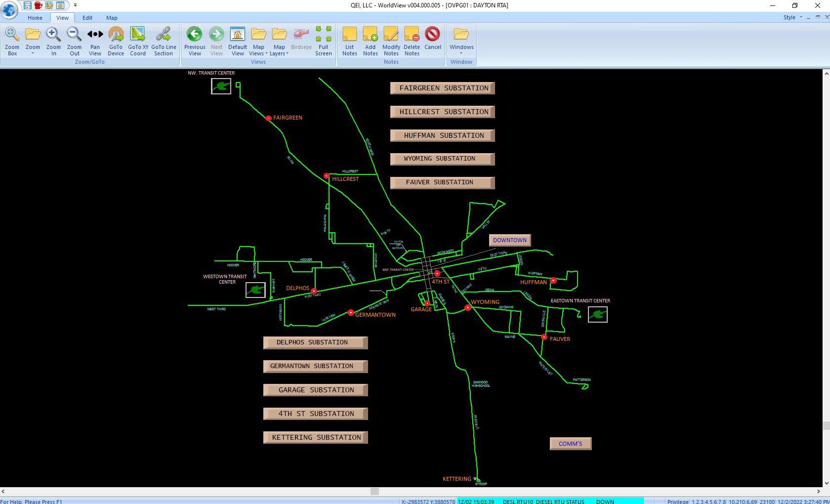This screenshot has height=504, width=830.
Task: Click the Huffman red substation marker
Action: tap(553, 280)
